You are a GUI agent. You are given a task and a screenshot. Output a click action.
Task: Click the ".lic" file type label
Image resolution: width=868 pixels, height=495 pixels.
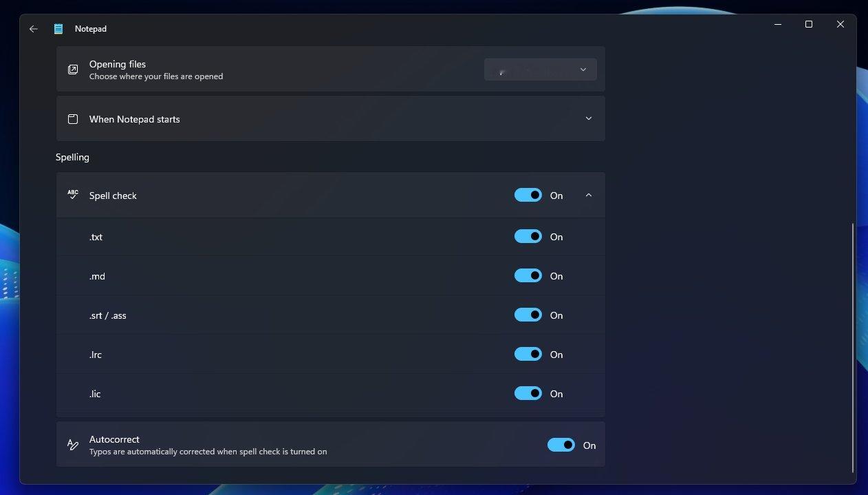point(95,394)
